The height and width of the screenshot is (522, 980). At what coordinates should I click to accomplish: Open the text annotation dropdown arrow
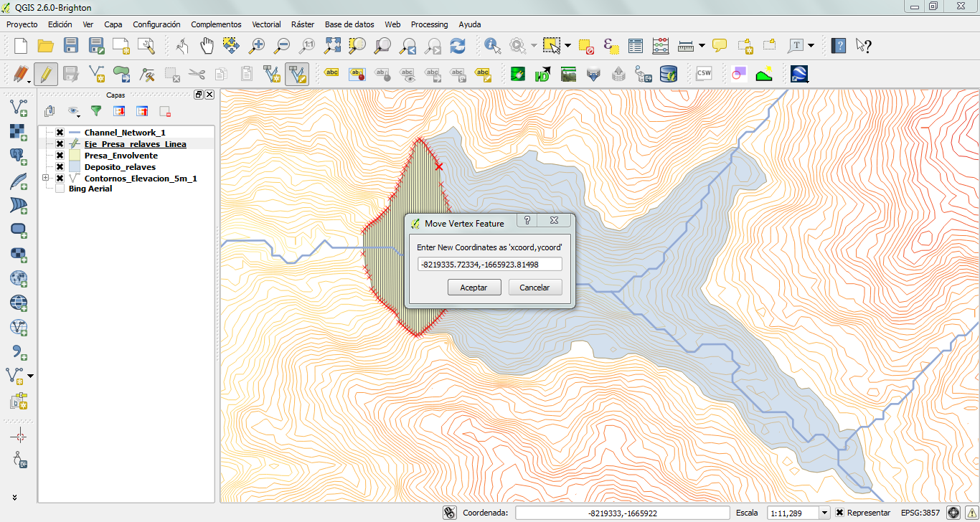click(x=811, y=46)
